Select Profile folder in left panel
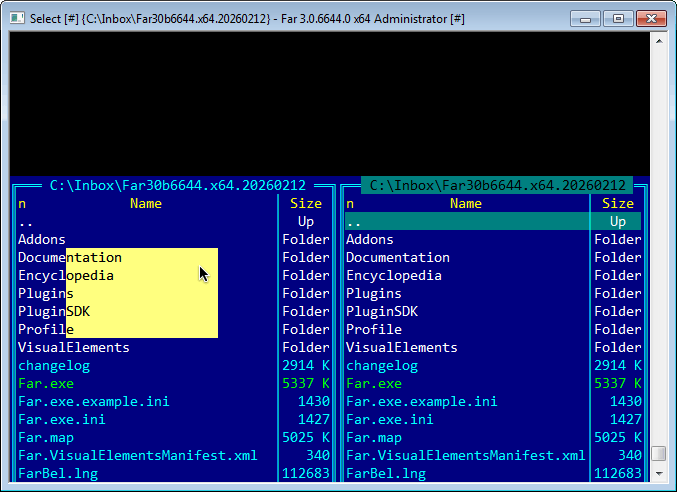 click(x=46, y=330)
